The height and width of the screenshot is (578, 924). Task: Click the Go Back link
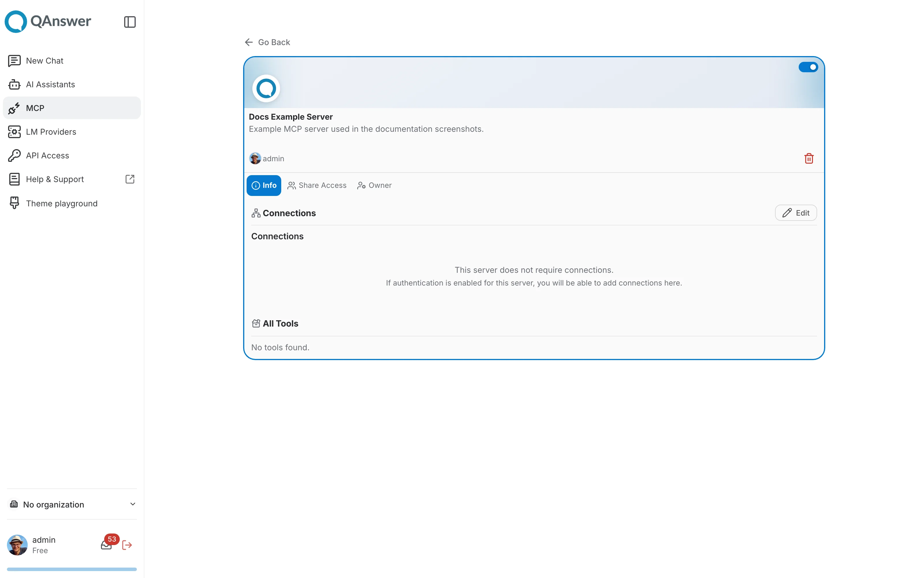[267, 42]
